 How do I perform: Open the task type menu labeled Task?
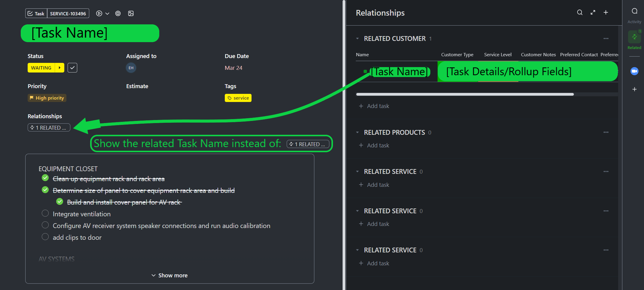click(x=36, y=13)
